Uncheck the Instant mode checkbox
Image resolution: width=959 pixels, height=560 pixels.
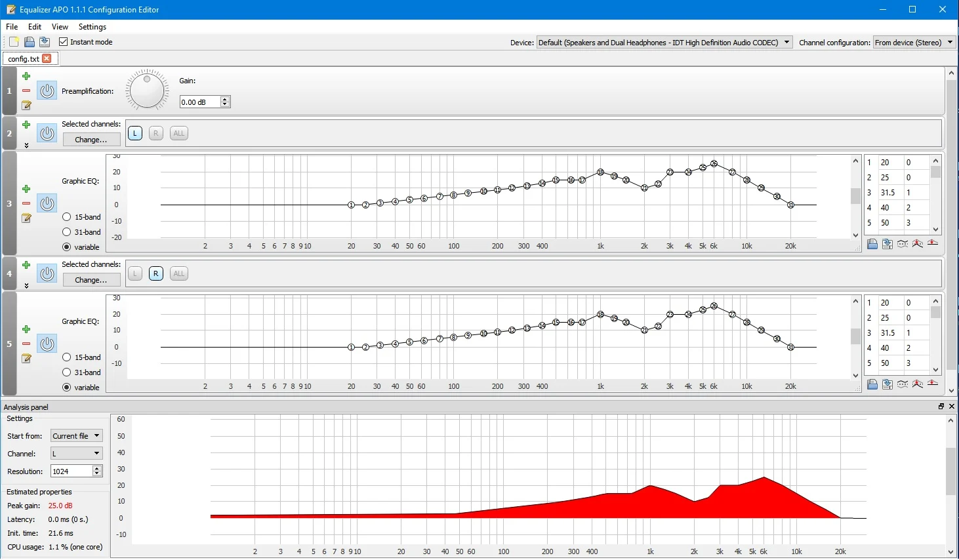[x=64, y=42]
